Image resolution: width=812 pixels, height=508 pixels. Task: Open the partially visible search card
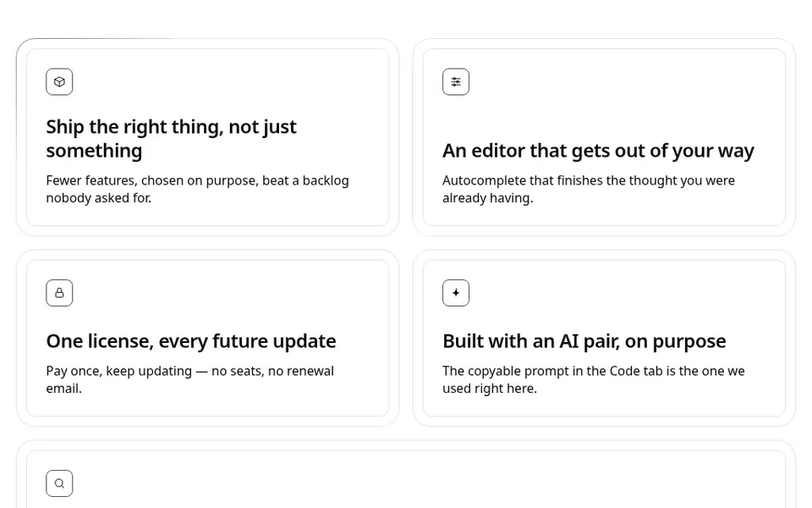(x=406, y=479)
